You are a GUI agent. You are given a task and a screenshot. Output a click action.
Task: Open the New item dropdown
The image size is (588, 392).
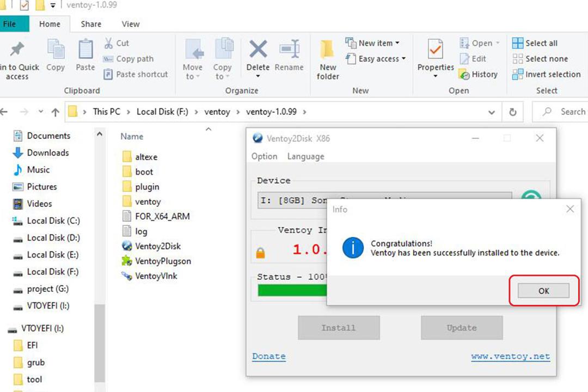point(372,43)
